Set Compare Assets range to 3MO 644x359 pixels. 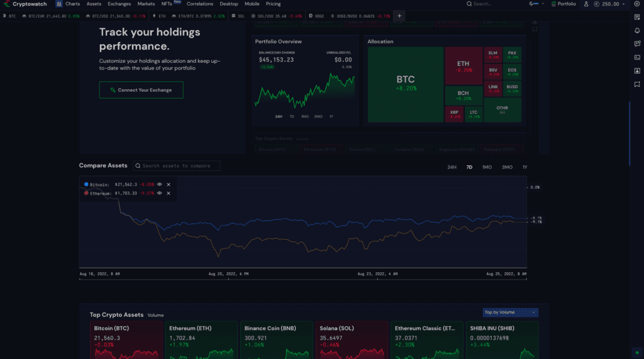507,167
